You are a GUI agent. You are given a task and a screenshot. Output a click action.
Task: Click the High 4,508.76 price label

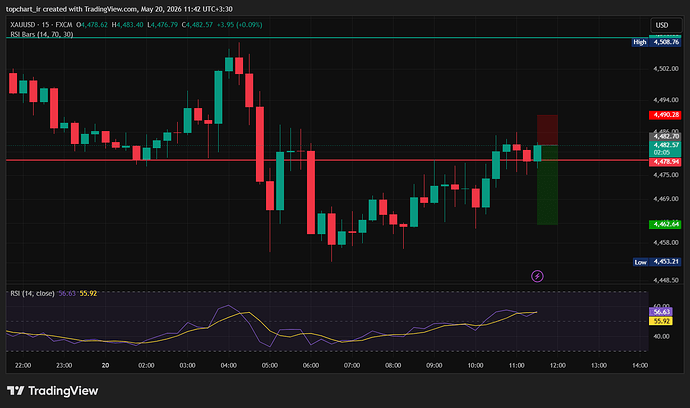657,42
